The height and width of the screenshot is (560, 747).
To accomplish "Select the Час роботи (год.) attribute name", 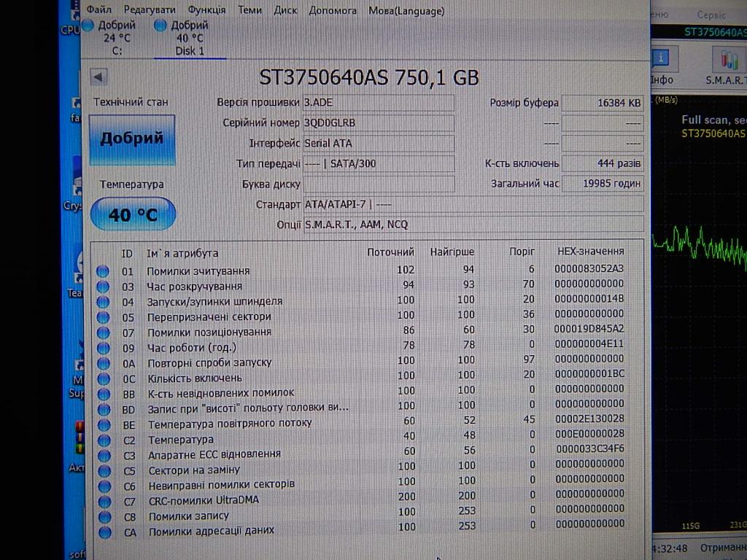I will (x=192, y=348).
